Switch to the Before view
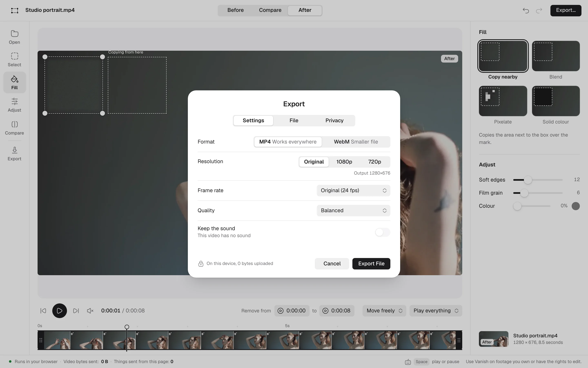Screen dimensions: 588x368 pos(235,10)
